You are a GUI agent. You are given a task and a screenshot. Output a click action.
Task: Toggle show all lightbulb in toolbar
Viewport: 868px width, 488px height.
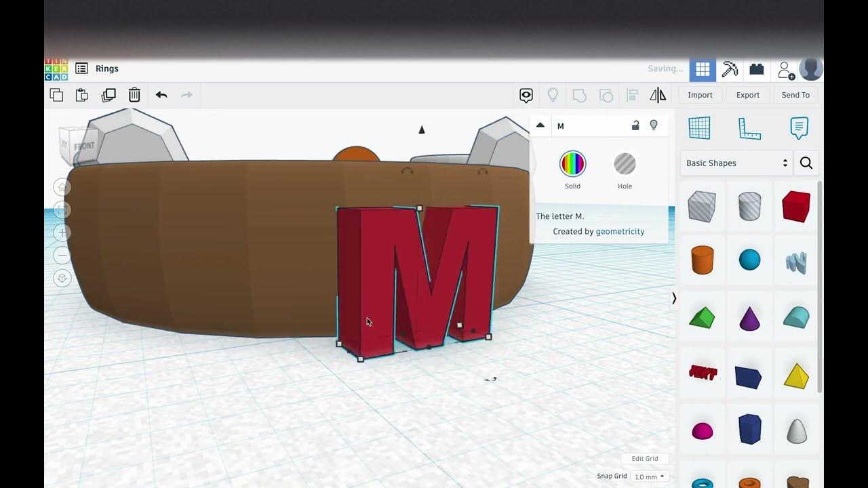pos(553,95)
